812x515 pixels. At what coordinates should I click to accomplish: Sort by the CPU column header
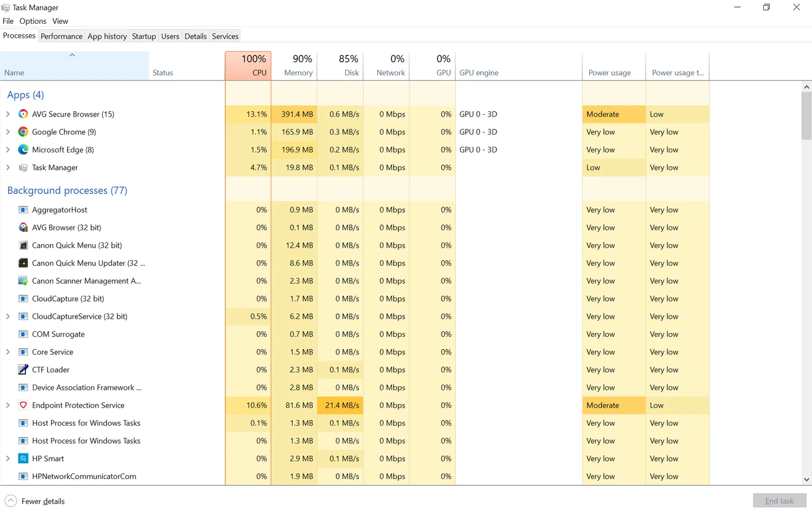click(x=248, y=66)
